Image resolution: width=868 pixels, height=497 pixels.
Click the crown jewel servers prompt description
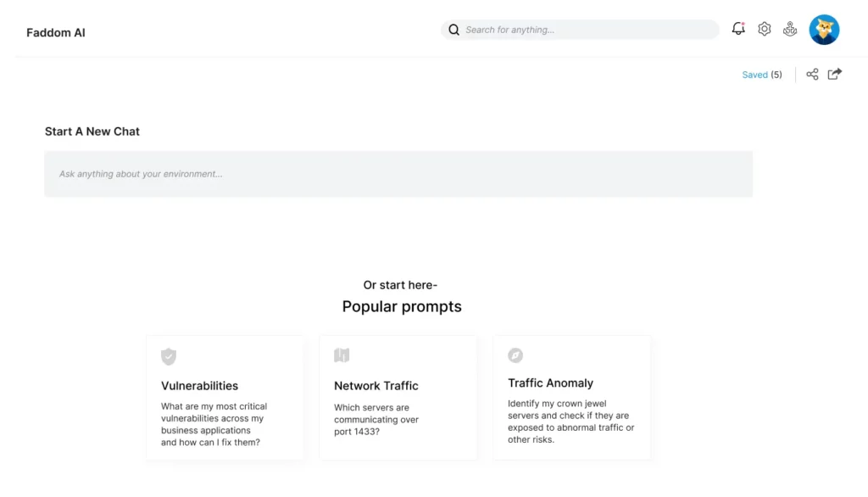pyautogui.click(x=570, y=422)
